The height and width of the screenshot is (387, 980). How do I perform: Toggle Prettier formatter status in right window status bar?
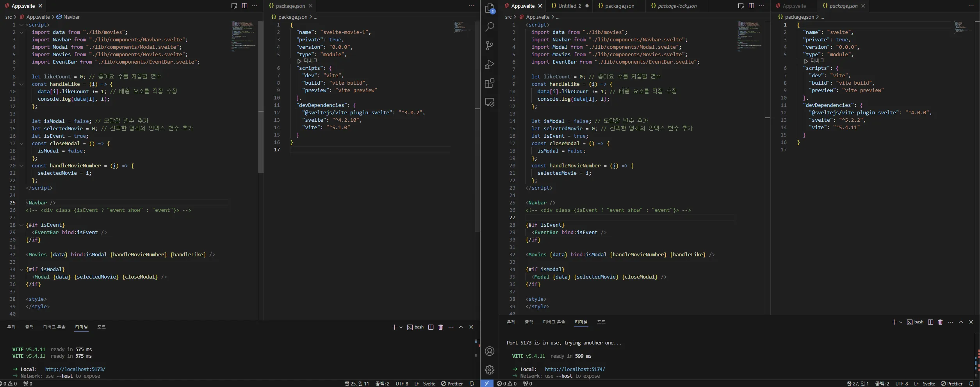pos(951,383)
